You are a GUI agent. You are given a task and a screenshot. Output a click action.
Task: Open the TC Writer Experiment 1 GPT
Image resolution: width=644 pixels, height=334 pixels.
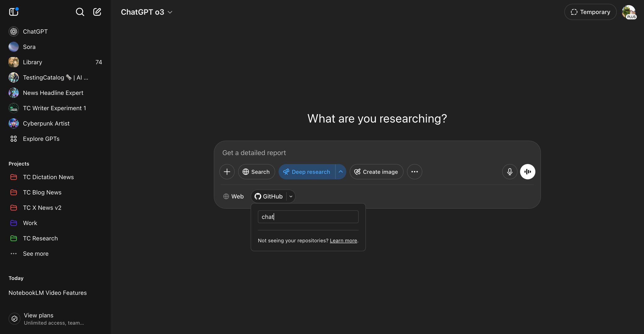(x=55, y=108)
